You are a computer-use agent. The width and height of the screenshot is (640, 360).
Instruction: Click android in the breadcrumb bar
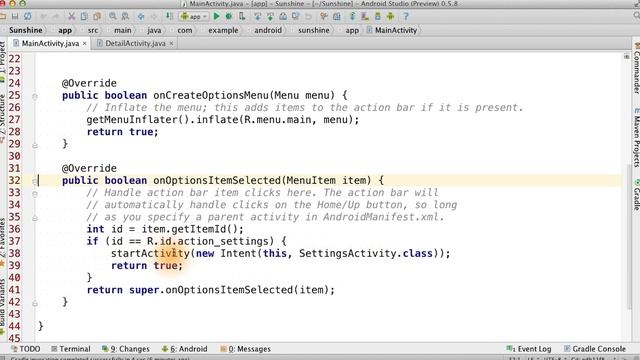pyautogui.click(x=268, y=30)
